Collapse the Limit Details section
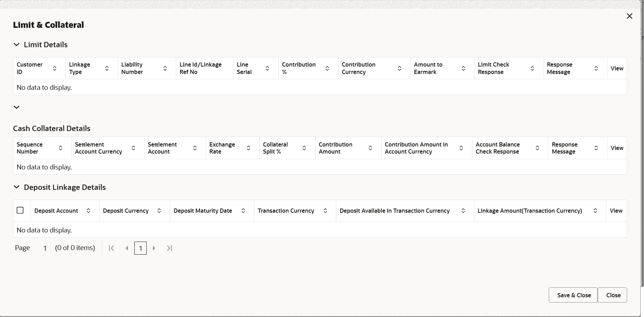644x317 pixels. pos(16,45)
